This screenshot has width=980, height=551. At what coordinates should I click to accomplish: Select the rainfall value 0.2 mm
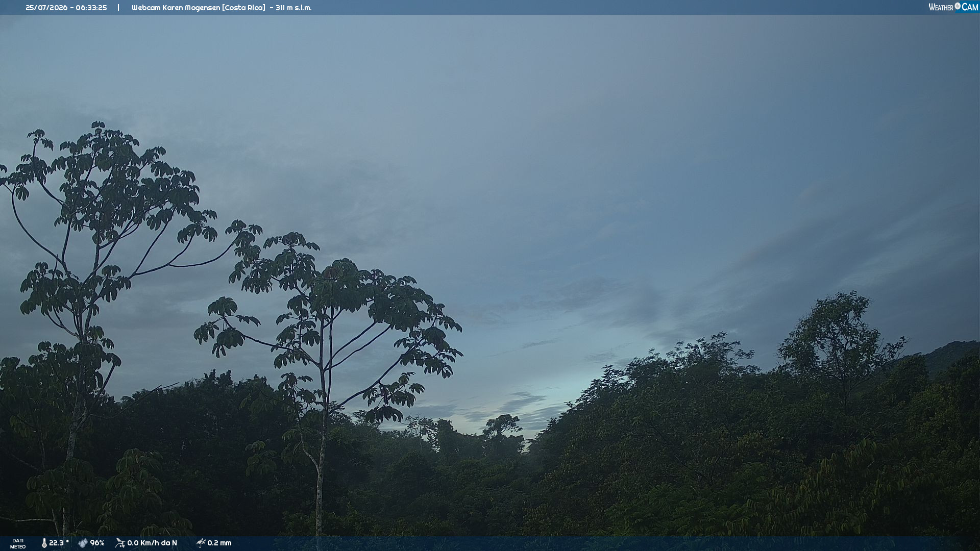point(219,543)
